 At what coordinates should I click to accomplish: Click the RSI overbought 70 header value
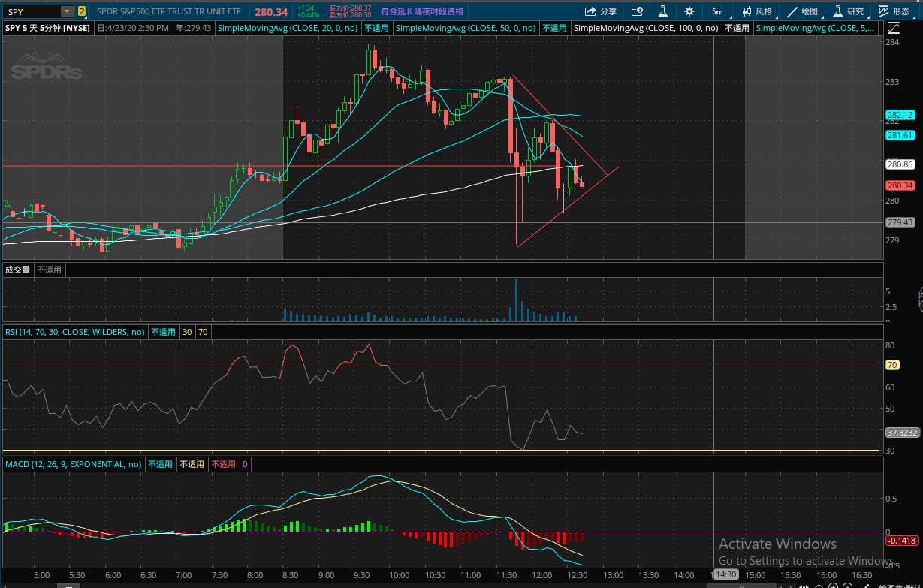point(203,331)
